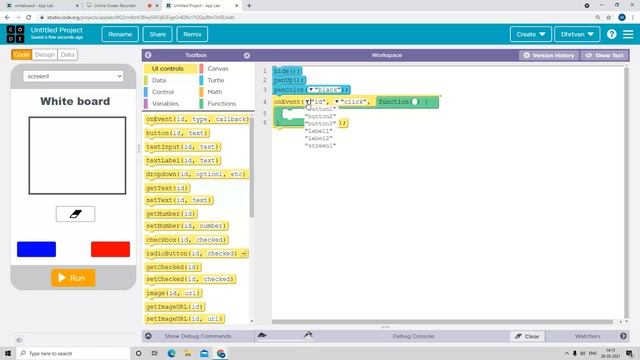Click the Rename button
640x360 pixels.
pos(120,34)
